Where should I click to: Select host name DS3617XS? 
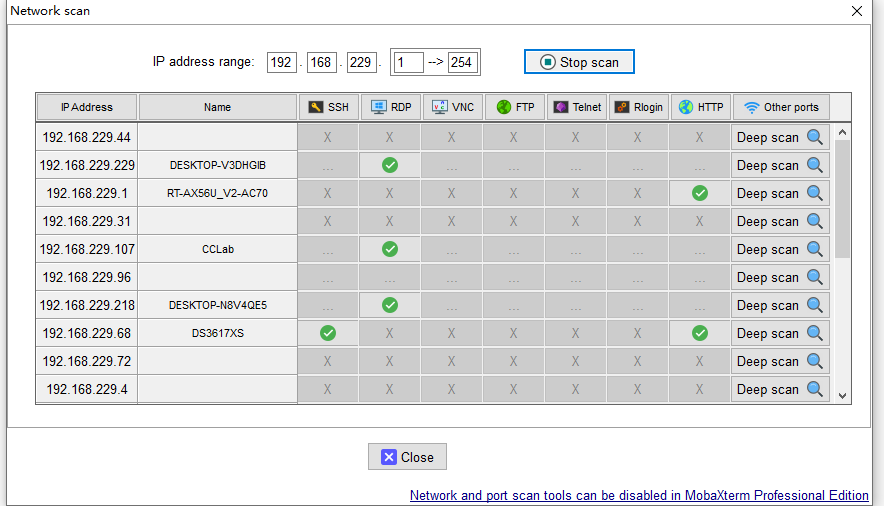[x=218, y=333]
